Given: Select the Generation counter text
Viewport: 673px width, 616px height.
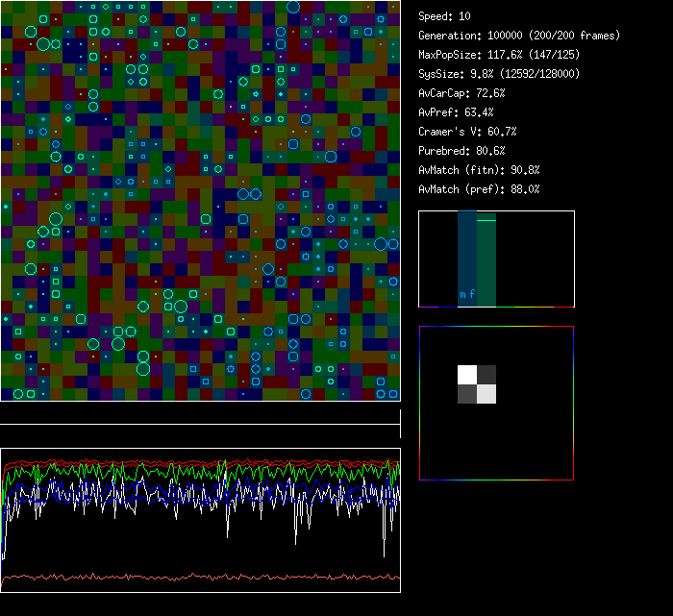Looking at the screenshot, I should pos(519,36).
